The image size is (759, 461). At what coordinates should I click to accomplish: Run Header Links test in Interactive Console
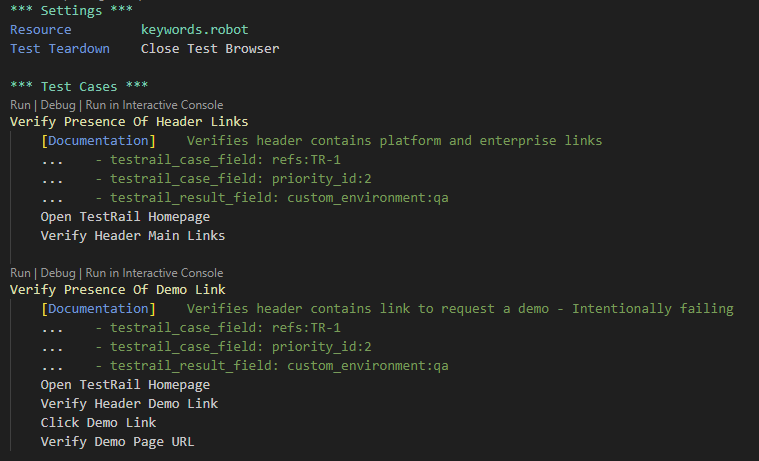pyautogui.click(x=154, y=105)
